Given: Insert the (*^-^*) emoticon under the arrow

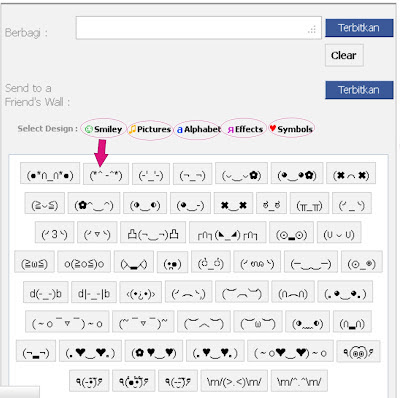Looking at the screenshot, I should click(106, 174).
